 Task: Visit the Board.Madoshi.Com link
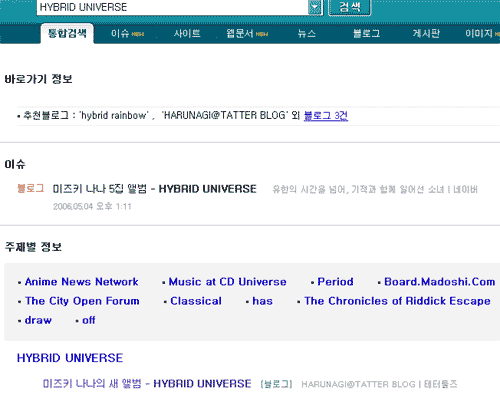(x=440, y=282)
